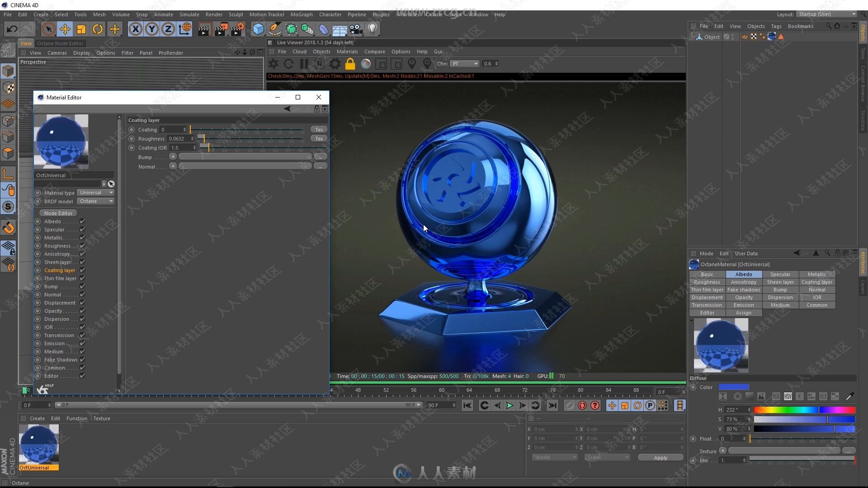The width and height of the screenshot is (868, 488).
Task: Select the Move tool
Action: (65, 29)
